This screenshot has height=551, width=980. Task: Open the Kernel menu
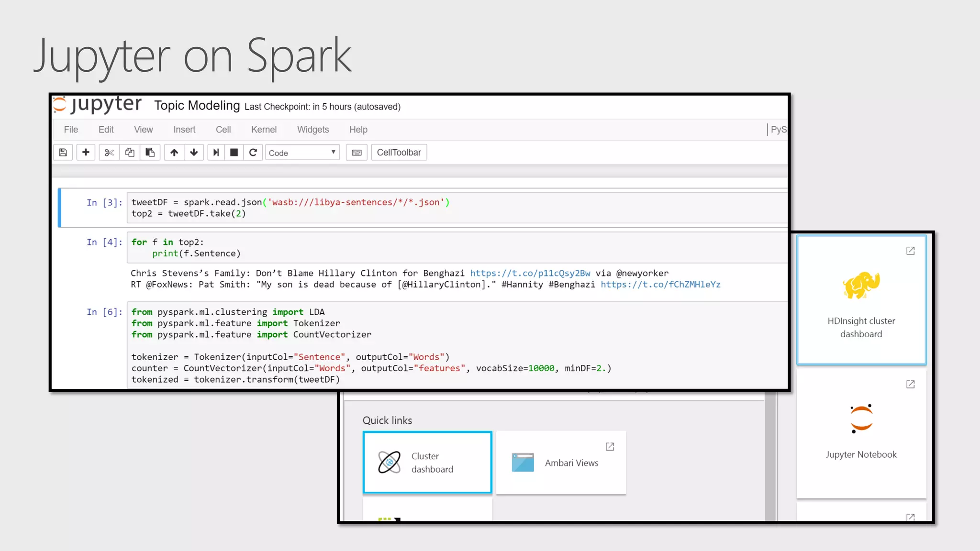pos(264,130)
